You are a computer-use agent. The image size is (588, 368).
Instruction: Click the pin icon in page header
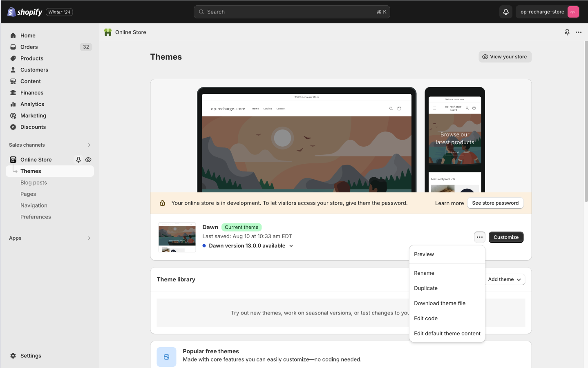567,32
